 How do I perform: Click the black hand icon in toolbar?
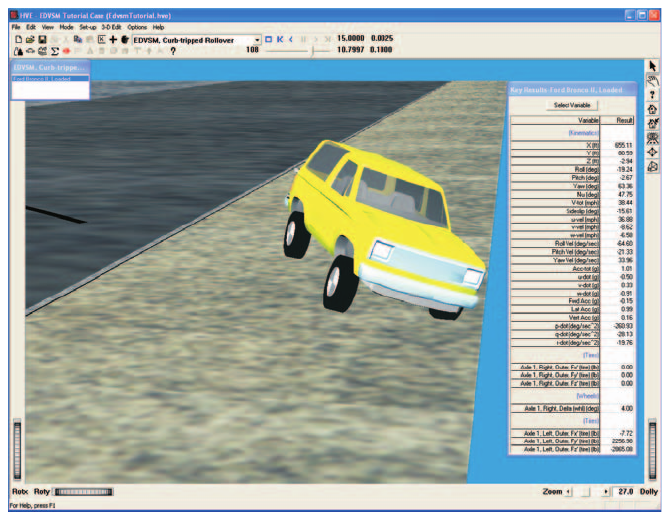[x=124, y=40]
